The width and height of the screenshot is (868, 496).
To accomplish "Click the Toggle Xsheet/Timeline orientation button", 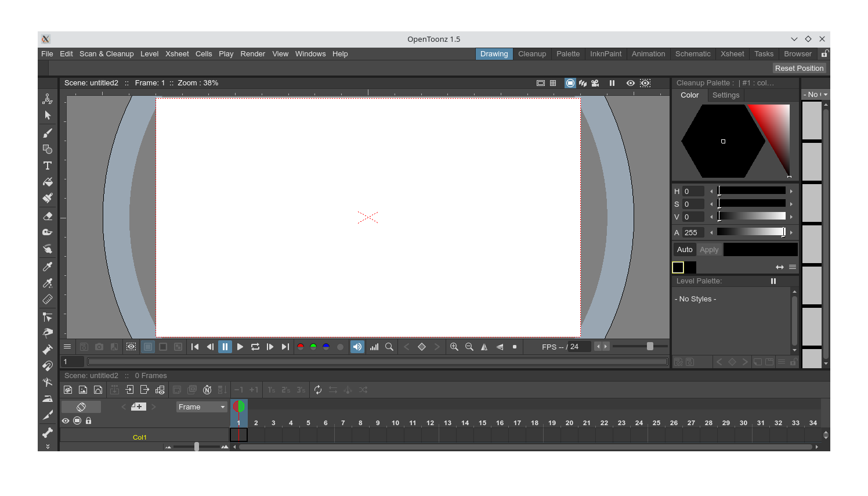I will (x=81, y=407).
